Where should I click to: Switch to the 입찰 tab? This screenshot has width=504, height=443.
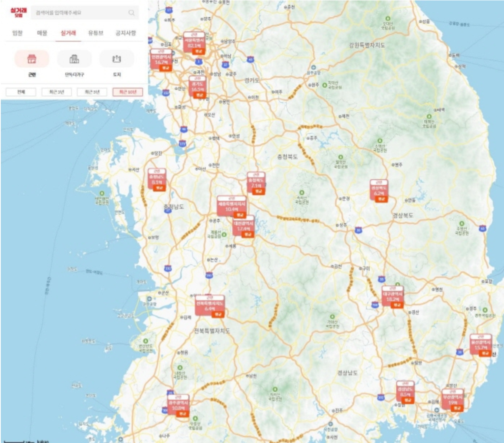[17, 33]
